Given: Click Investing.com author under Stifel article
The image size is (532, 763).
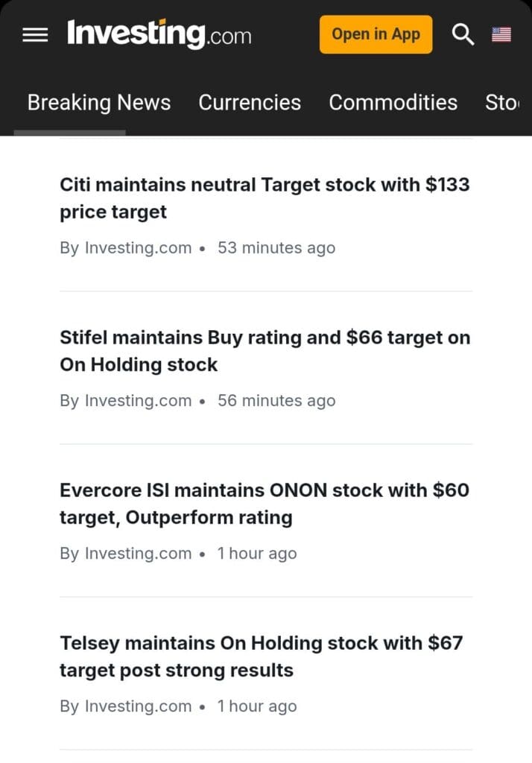Looking at the screenshot, I should coord(138,401).
